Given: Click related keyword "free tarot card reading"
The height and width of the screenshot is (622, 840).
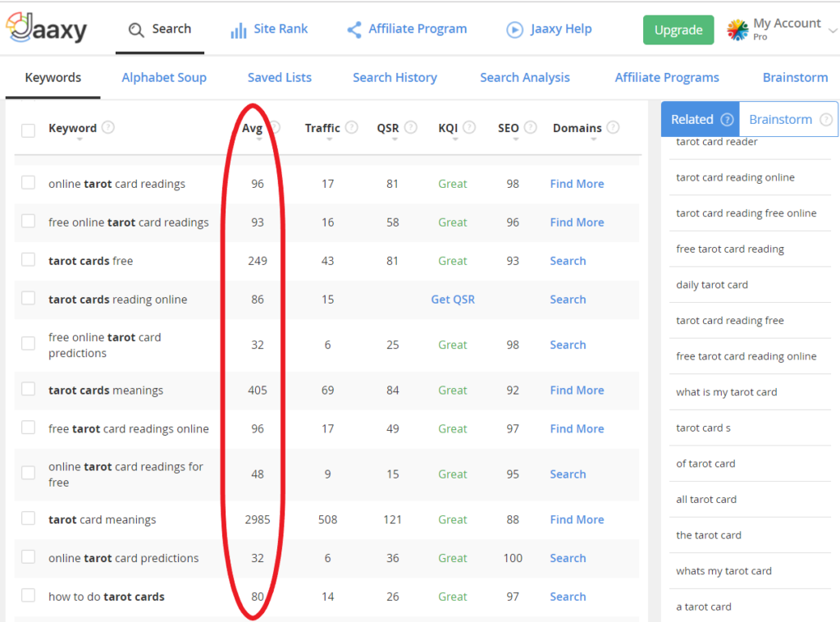Looking at the screenshot, I should pos(729,249).
